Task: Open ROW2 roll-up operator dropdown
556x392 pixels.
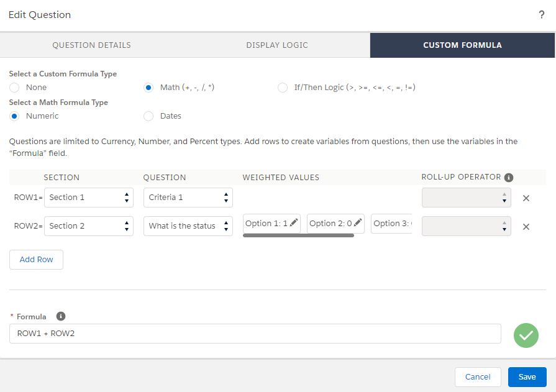Action: [x=467, y=226]
